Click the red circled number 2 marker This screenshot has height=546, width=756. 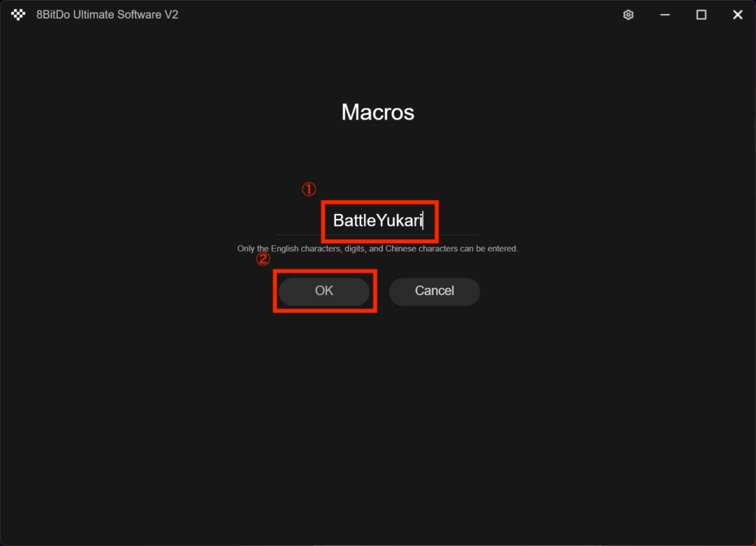click(263, 260)
